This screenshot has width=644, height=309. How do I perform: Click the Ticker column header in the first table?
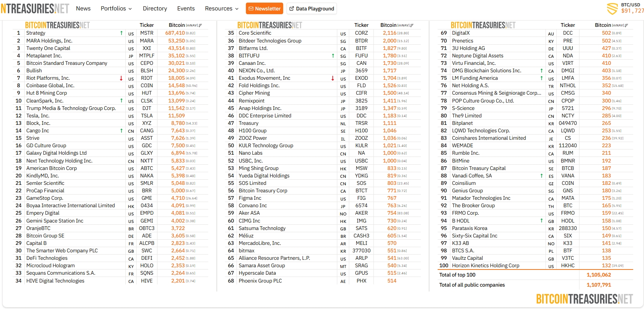click(x=147, y=25)
